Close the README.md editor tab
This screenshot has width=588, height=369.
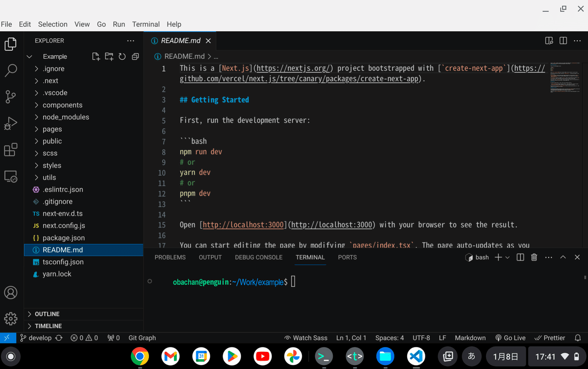pyautogui.click(x=208, y=41)
